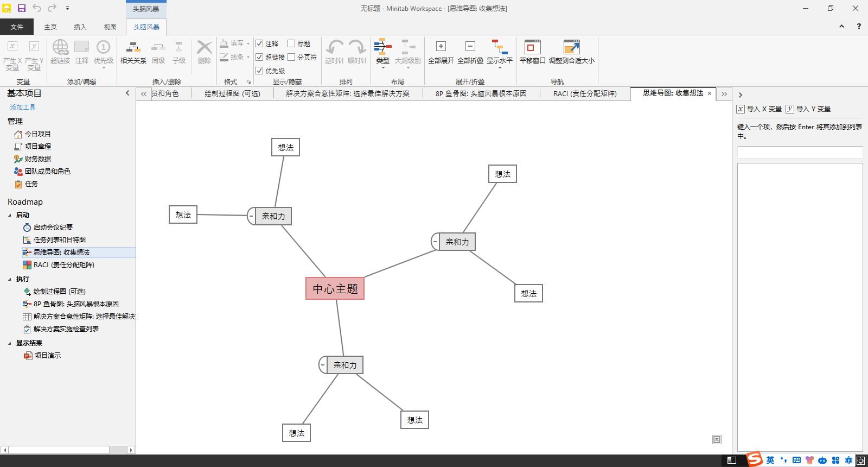Click the save icon in title bar
Viewport: 868px width, 467px height.
[22, 8]
